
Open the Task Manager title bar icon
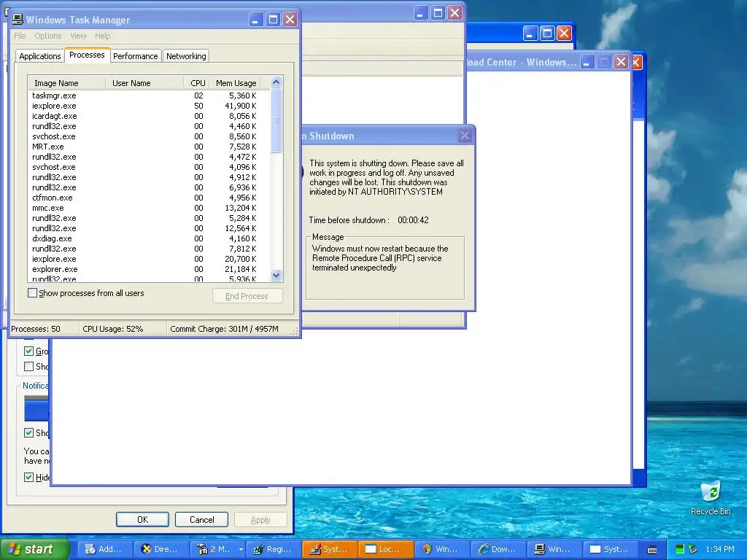click(x=18, y=19)
